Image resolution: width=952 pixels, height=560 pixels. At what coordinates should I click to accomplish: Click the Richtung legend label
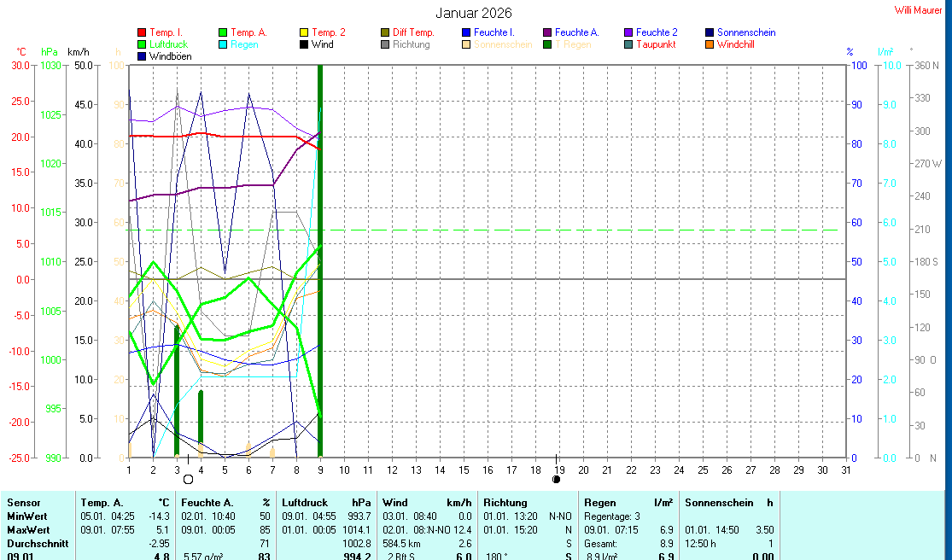(x=411, y=44)
